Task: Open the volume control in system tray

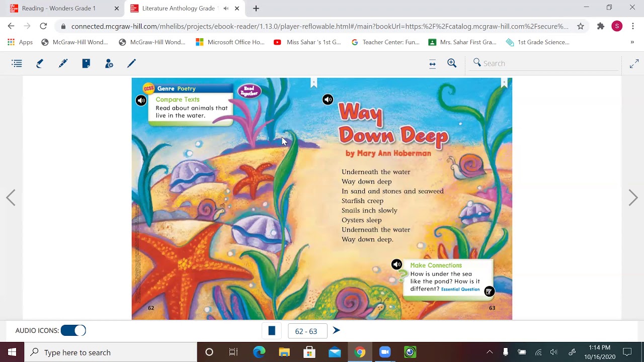Action: click(554, 352)
